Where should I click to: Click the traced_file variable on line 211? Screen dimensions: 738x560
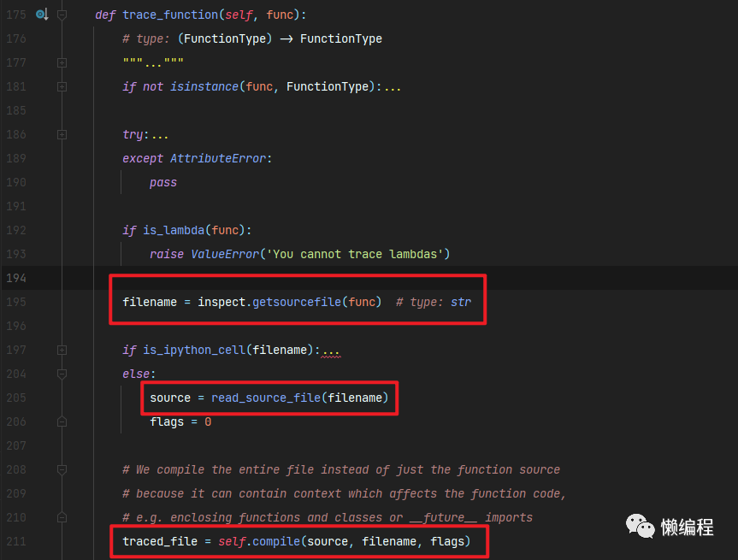pos(160,542)
